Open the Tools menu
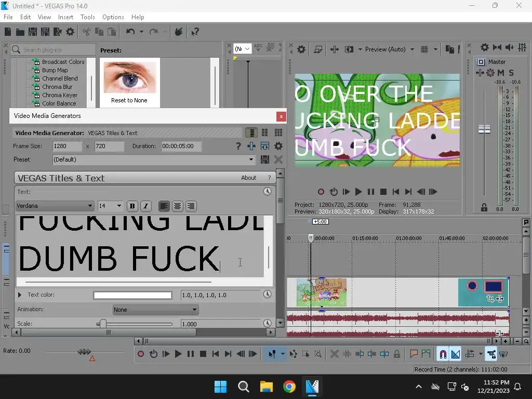This screenshot has height=399, width=532. (x=87, y=17)
